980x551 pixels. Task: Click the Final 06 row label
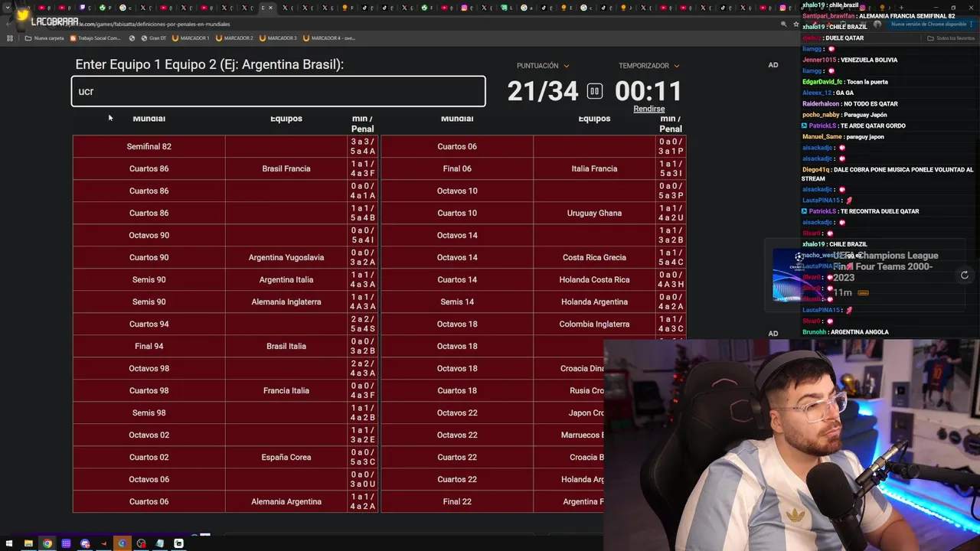pos(457,168)
